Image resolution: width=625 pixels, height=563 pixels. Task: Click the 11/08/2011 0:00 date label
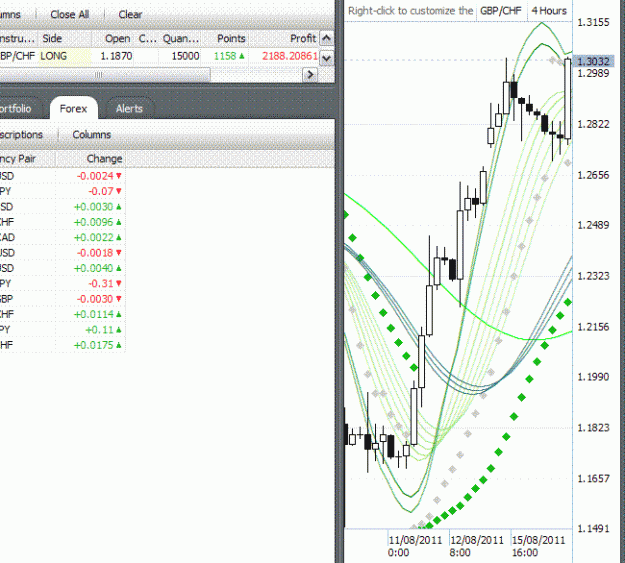415,546
